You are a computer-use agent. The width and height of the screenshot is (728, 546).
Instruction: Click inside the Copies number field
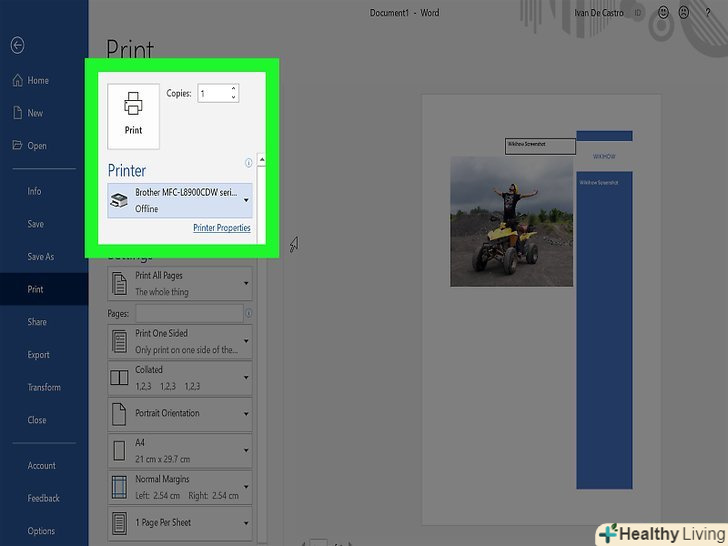click(214, 93)
